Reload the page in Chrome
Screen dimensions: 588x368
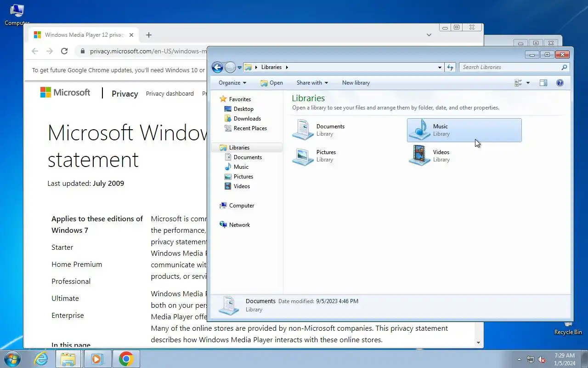[64, 51]
